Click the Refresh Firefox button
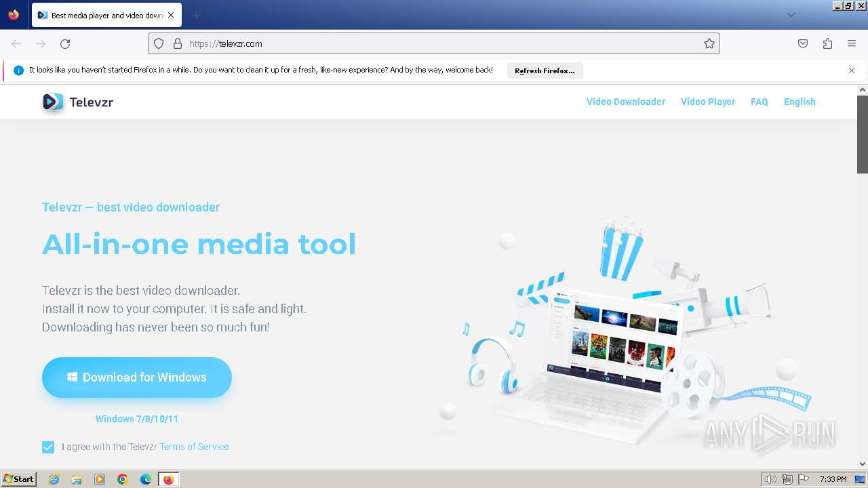Screen dimensions: 868x488 click(545, 70)
